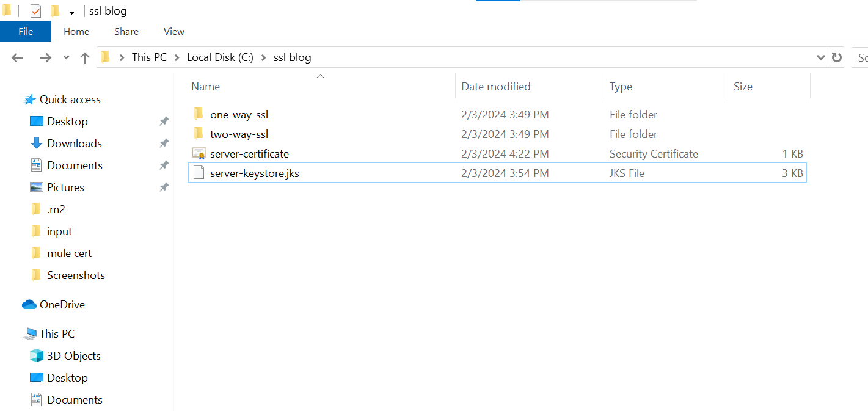Click the Properties icon in title bar

35,11
